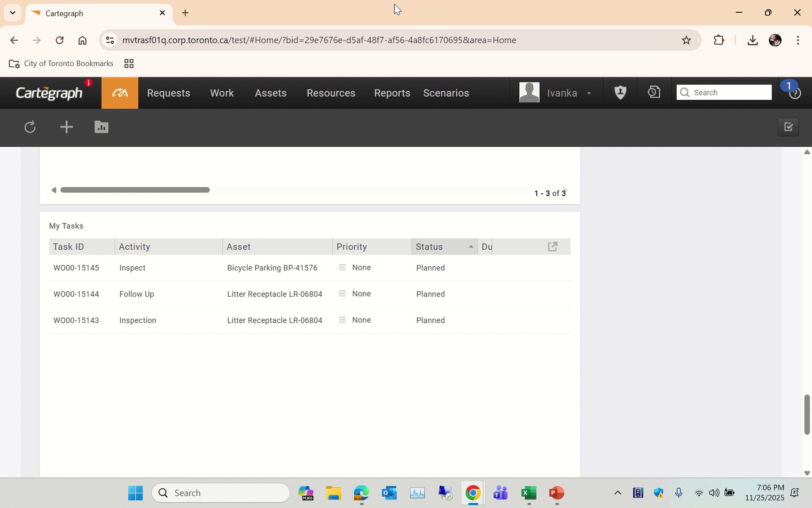Click the priority icon on the Follow Up row
The image size is (812, 508).
click(342, 294)
